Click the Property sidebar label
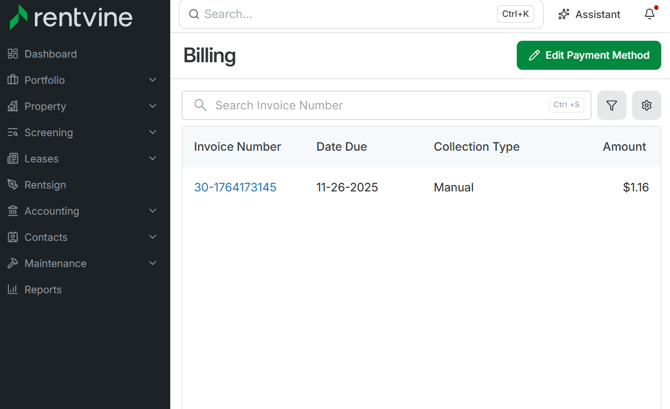Image resolution: width=670 pixels, height=409 pixels. tap(45, 106)
